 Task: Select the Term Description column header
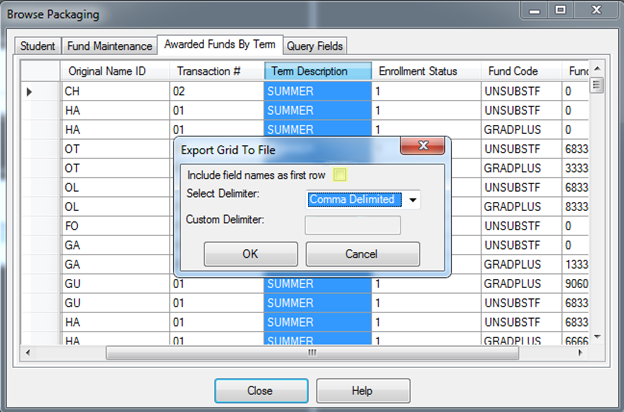318,71
